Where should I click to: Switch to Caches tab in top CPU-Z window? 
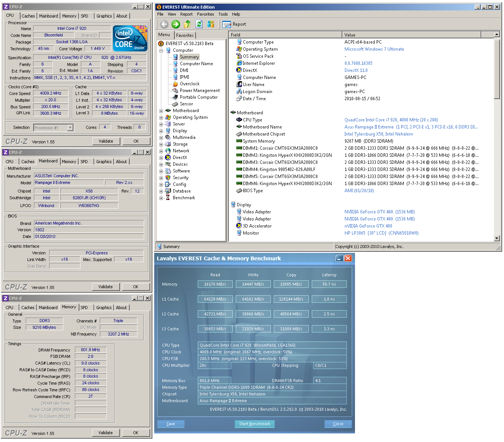(28, 16)
